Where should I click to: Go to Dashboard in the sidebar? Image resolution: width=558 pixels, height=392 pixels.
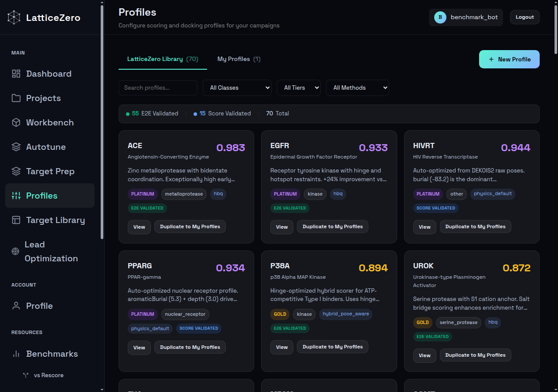pos(50,74)
